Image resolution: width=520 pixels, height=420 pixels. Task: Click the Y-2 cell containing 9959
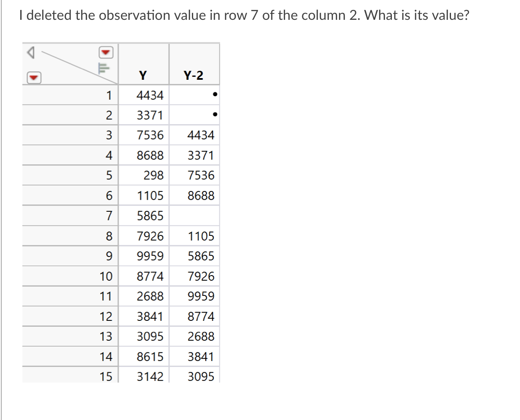click(200, 296)
